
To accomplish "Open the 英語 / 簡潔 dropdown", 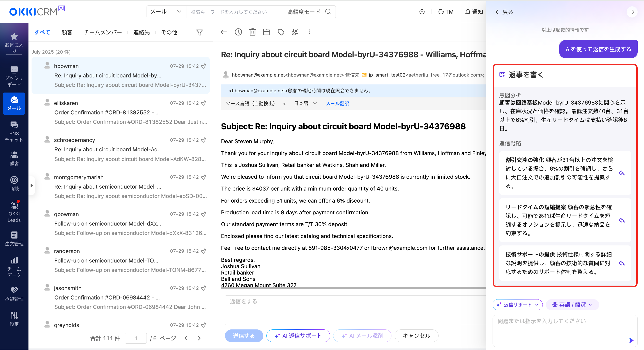I will tap(572, 304).
